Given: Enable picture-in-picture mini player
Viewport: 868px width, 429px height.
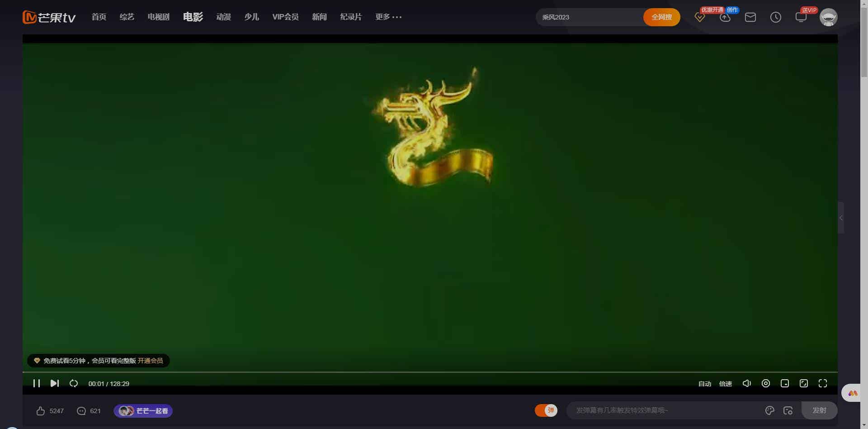Looking at the screenshot, I should point(785,383).
